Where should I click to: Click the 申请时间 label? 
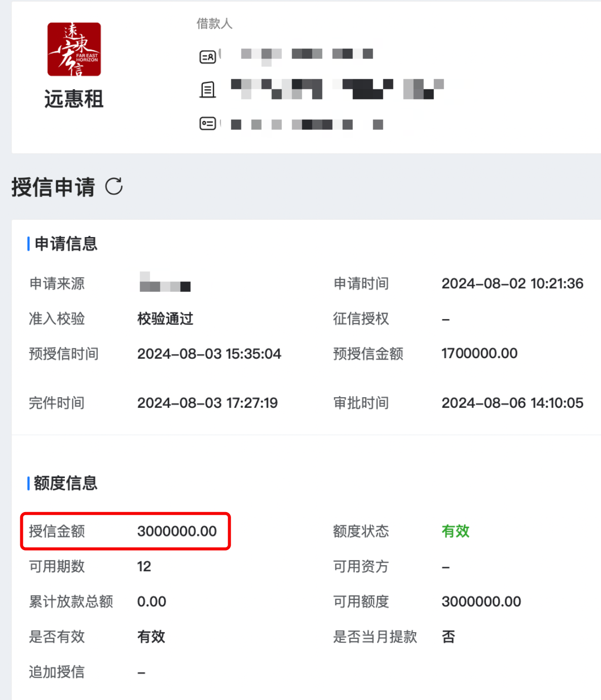pos(361,283)
